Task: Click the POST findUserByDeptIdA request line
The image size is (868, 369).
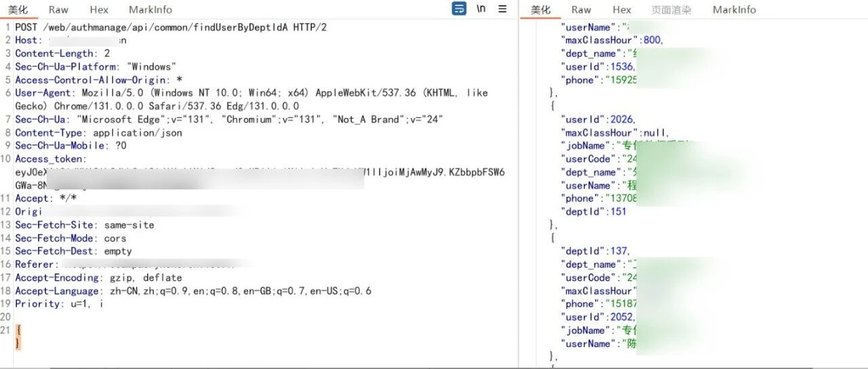Action: 171,27
